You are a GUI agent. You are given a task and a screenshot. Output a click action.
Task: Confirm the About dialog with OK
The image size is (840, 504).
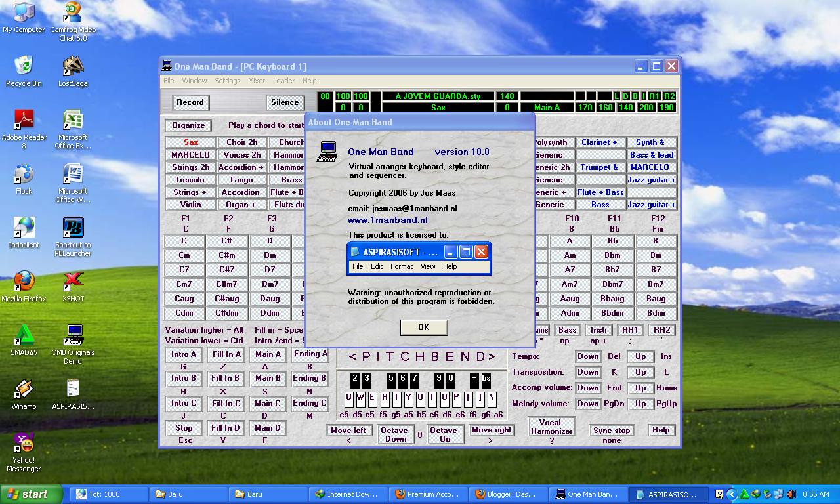point(423,327)
